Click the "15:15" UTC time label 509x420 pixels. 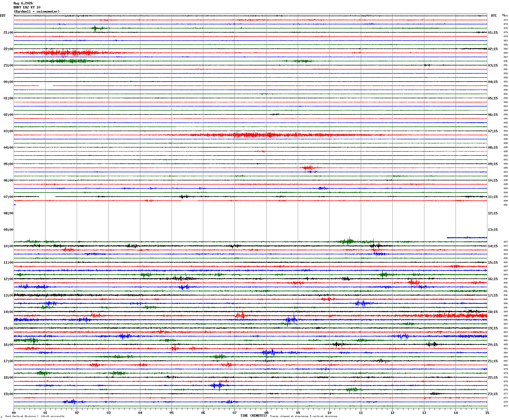pyautogui.click(x=493, y=263)
